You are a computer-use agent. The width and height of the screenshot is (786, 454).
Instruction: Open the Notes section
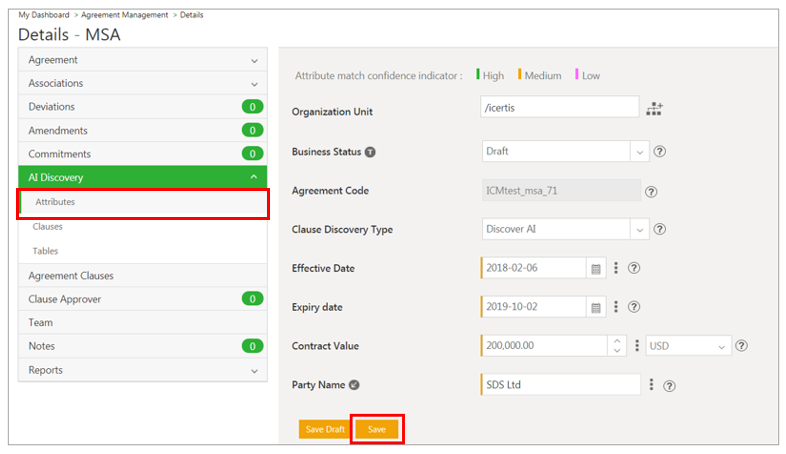point(143,346)
